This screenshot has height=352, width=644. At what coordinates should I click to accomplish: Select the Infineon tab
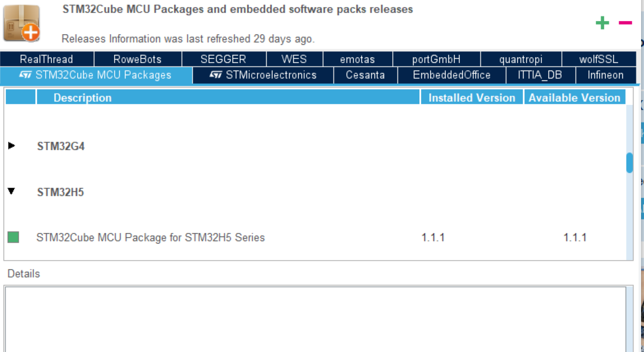(605, 75)
